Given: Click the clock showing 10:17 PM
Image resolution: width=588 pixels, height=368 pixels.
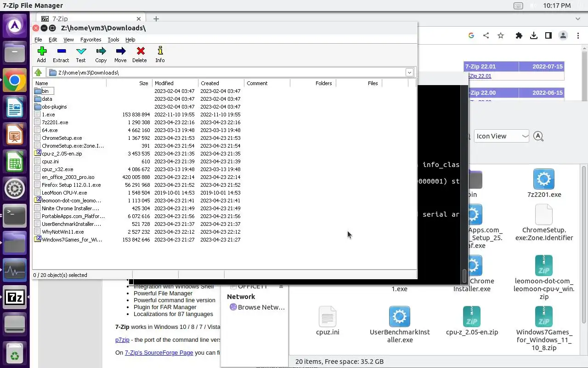Looking at the screenshot, I should 557,6.
